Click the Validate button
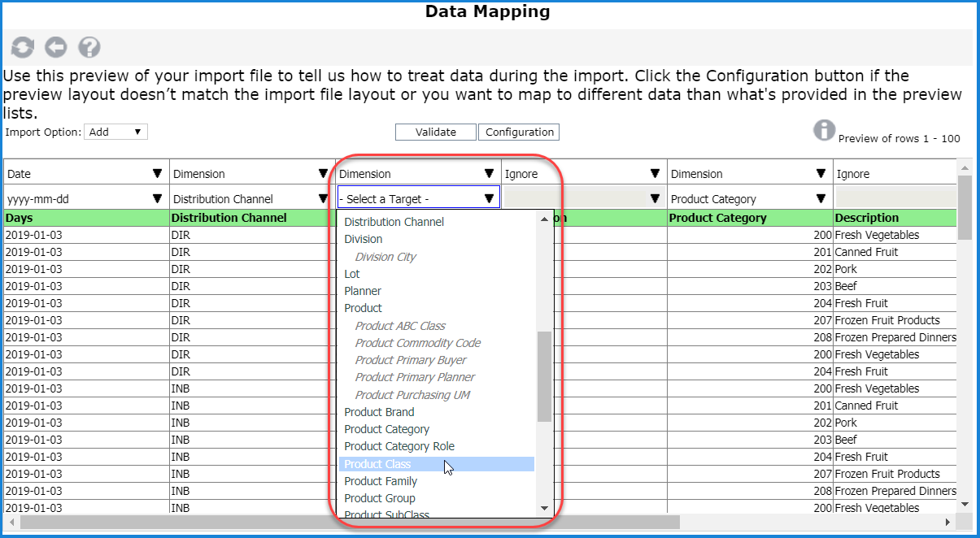 (x=435, y=132)
